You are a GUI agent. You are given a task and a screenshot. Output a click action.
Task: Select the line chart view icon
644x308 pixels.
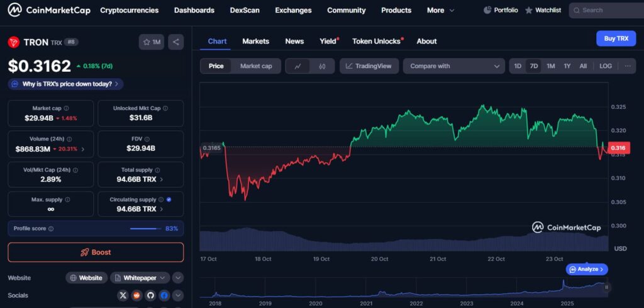point(297,66)
